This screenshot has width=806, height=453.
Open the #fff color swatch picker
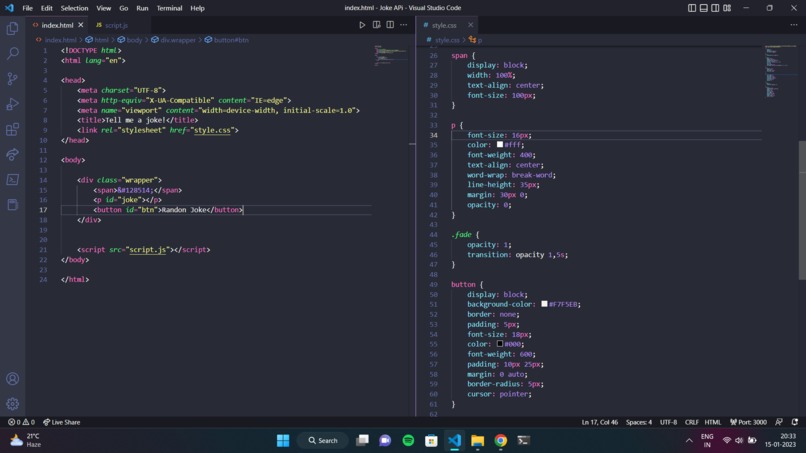click(500, 144)
